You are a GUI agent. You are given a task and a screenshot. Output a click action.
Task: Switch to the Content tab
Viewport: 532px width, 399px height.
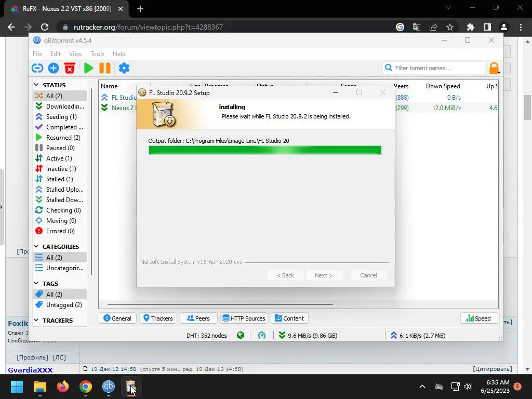click(x=289, y=318)
